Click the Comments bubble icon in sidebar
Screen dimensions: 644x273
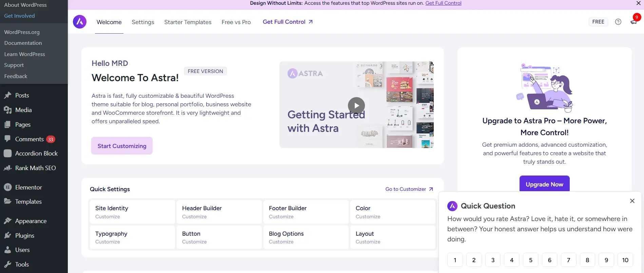pyautogui.click(x=7, y=139)
